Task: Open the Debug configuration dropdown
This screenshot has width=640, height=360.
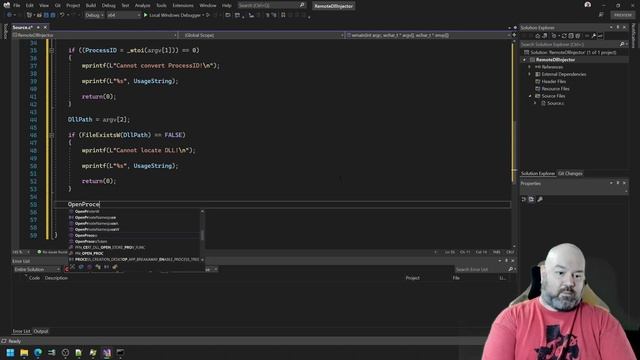Action: point(94,15)
